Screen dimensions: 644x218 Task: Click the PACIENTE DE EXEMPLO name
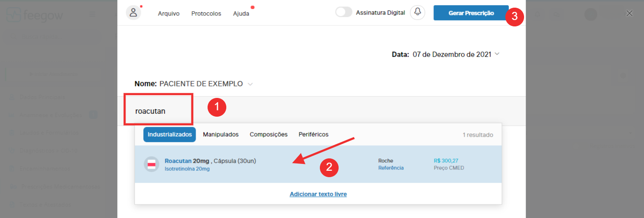point(201,84)
